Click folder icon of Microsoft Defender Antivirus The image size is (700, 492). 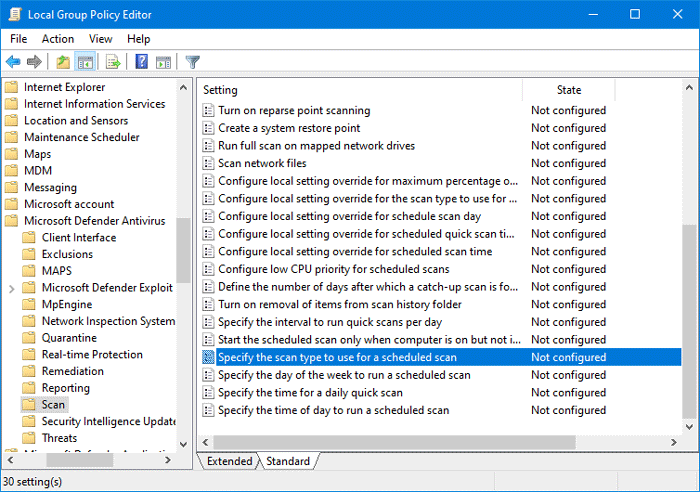click(12, 221)
